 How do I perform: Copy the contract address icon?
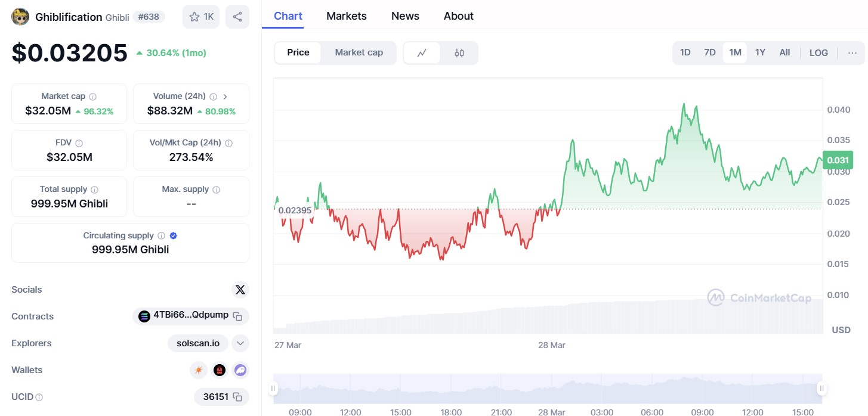coord(237,316)
